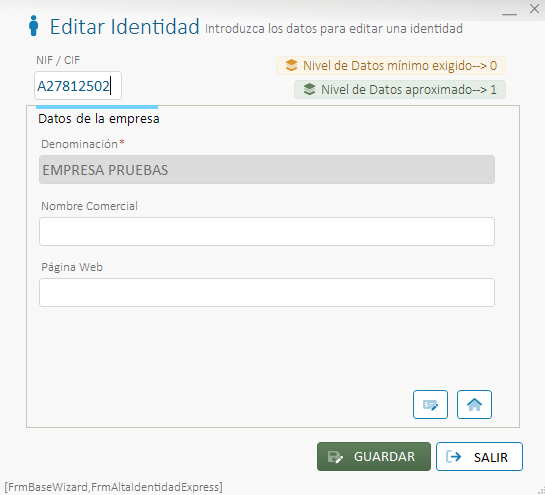Click the green layers icon for approximate level

click(x=309, y=89)
